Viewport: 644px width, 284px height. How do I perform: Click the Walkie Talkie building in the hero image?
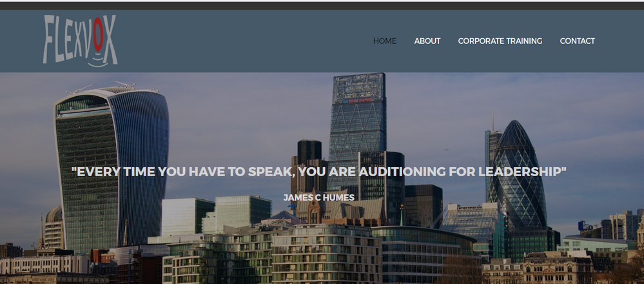[112, 168]
